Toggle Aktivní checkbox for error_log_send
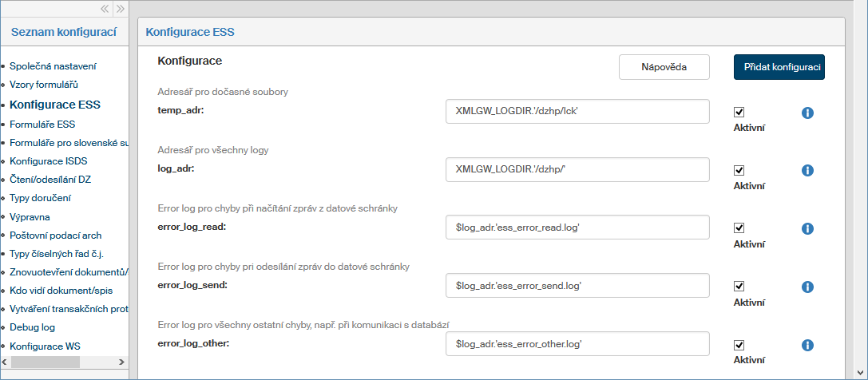Image resolution: width=868 pixels, height=380 pixels. pos(739,287)
